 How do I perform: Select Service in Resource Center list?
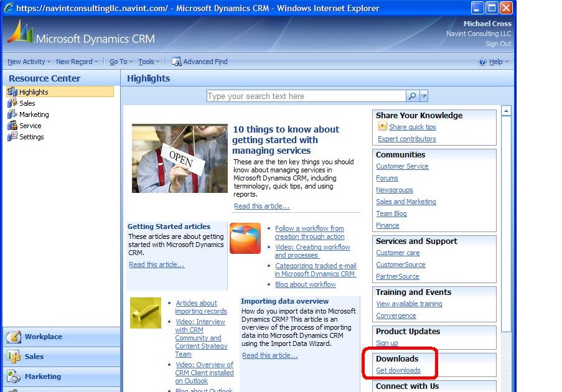click(30, 126)
